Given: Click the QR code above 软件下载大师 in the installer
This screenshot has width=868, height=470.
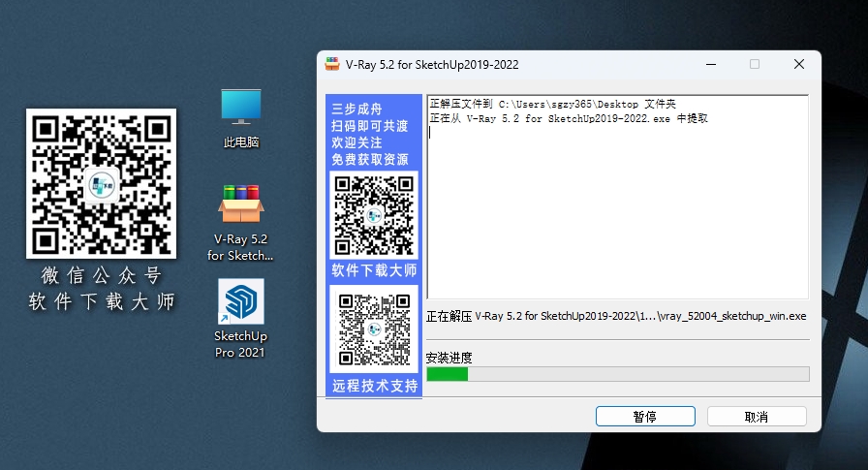Looking at the screenshot, I should 374,215.
